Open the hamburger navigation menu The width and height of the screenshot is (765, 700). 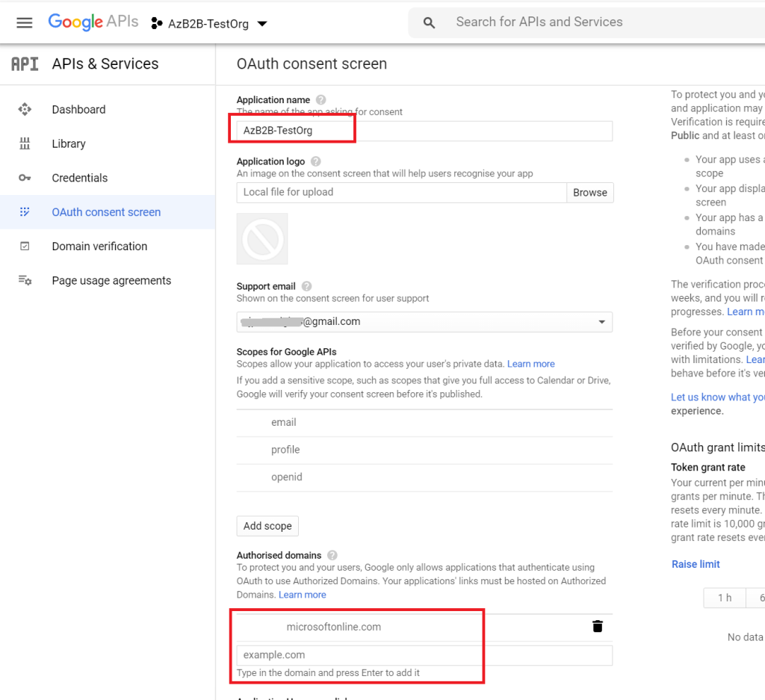(x=25, y=22)
